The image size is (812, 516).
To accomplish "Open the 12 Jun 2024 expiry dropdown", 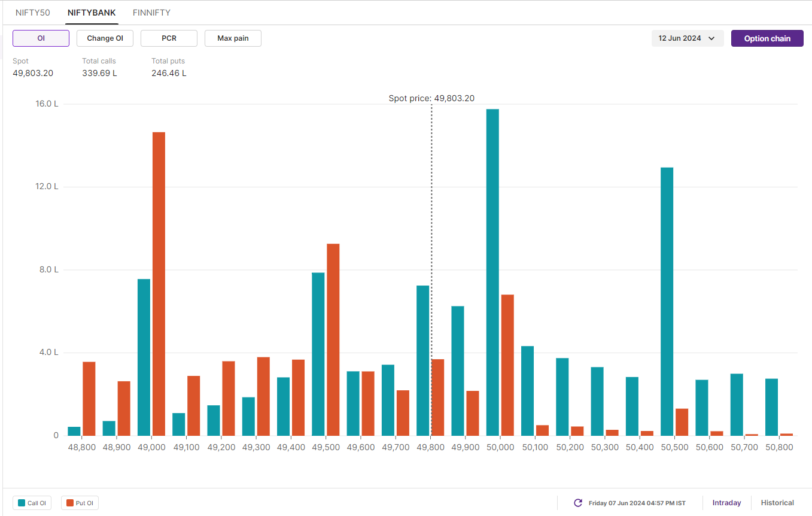I will pyautogui.click(x=688, y=38).
